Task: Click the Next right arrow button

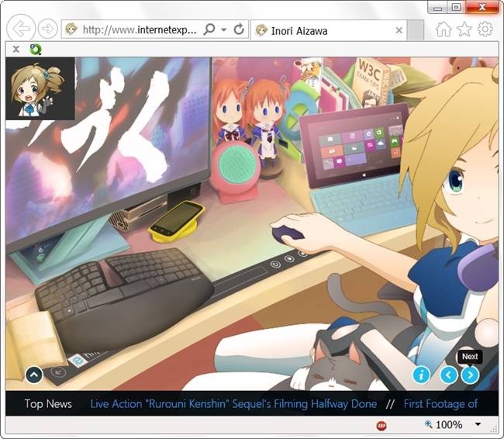Action: (x=470, y=375)
